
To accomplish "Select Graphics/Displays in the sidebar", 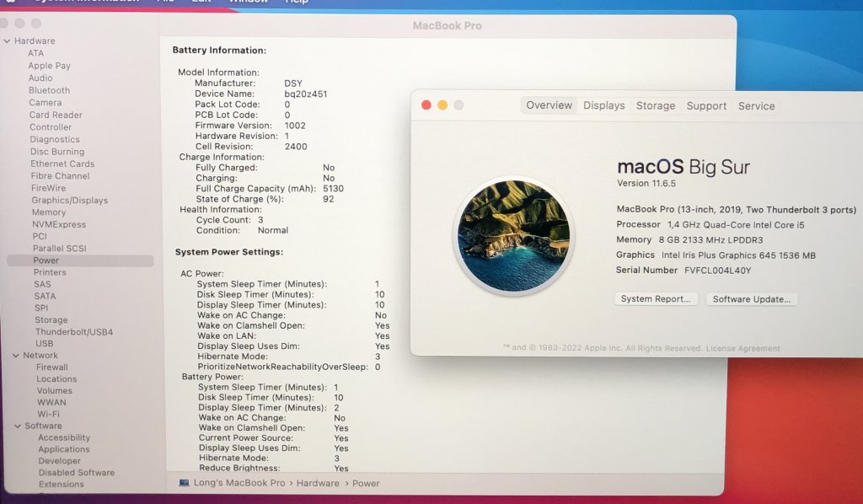I will point(69,201).
